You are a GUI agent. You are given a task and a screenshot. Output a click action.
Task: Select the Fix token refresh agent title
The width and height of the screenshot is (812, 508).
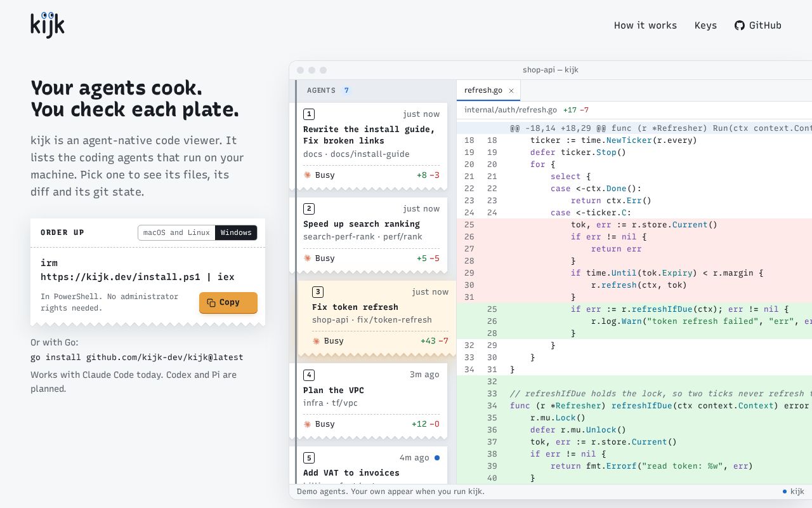355,307
